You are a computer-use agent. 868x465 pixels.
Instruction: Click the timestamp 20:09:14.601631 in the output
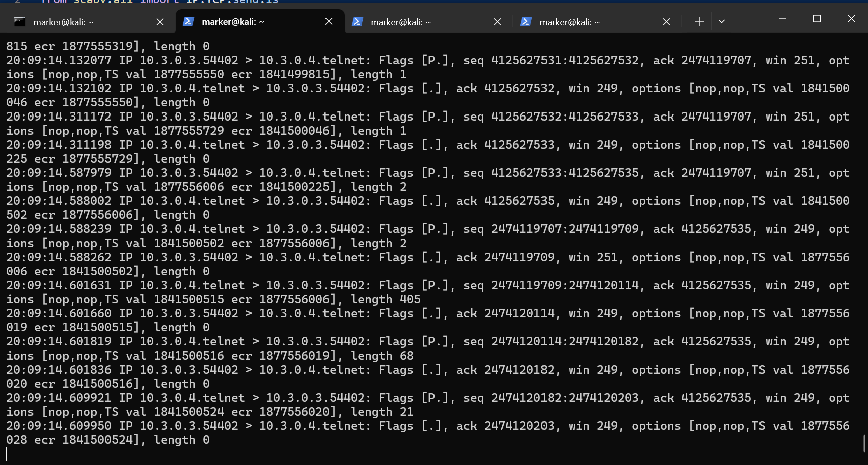(58, 285)
